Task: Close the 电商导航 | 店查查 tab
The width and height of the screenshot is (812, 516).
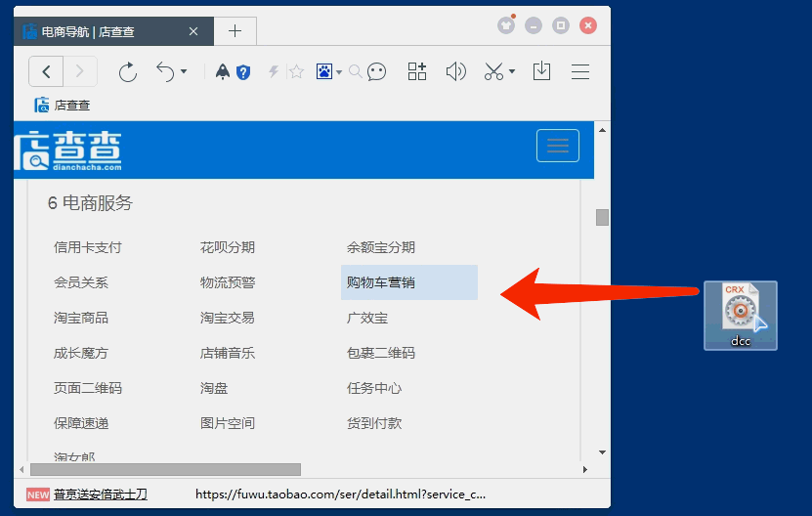Action: tap(193, 31)
